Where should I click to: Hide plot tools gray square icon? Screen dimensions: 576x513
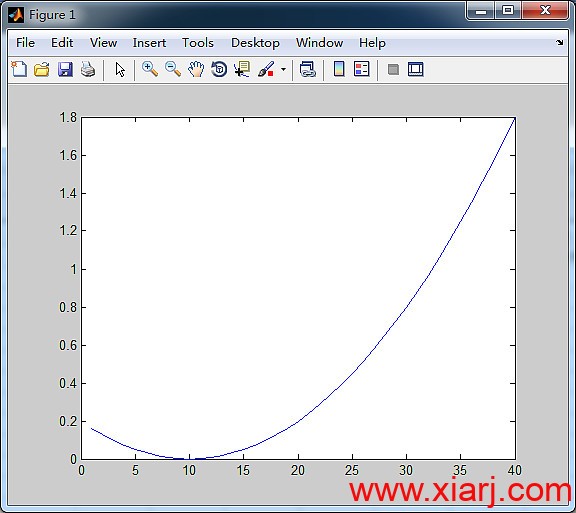point(393,69)
